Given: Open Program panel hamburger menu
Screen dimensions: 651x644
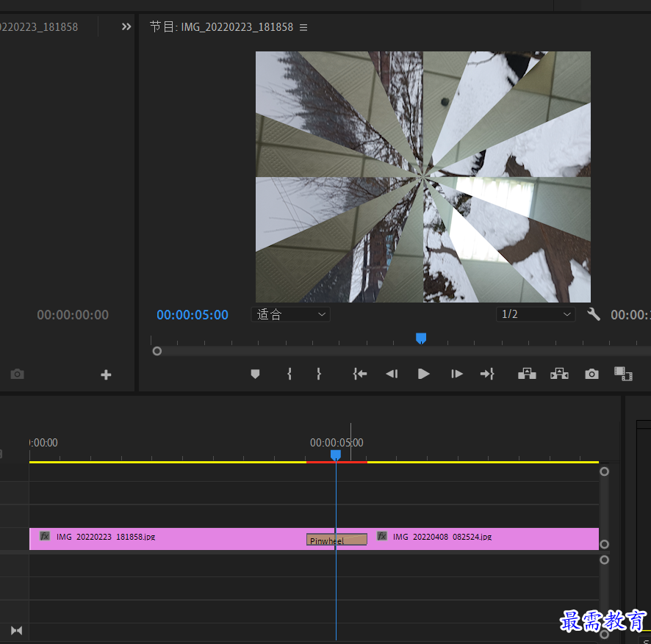Looking at the screenshot, I should pos(303,27).
